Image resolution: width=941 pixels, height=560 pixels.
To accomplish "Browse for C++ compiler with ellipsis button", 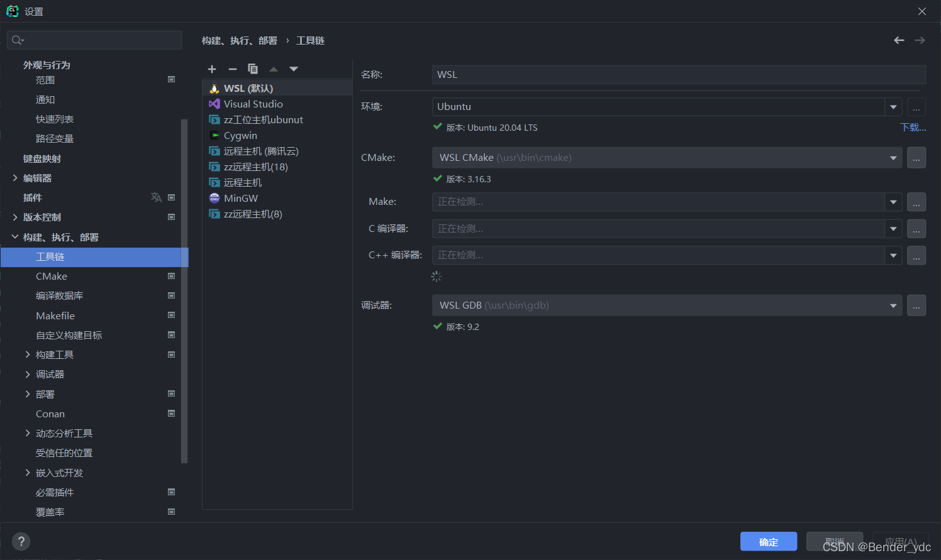I will 916,255.
